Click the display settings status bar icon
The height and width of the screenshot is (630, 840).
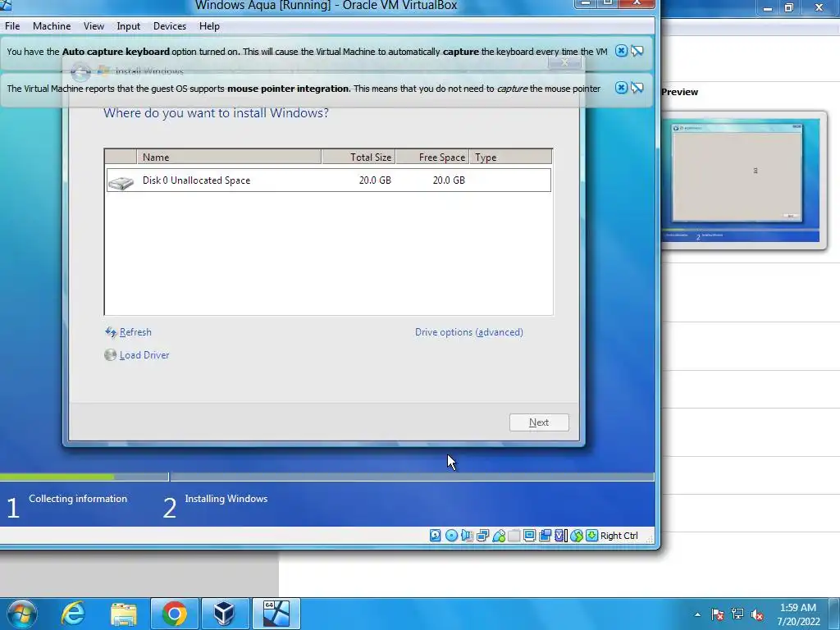tap(529, 535)
